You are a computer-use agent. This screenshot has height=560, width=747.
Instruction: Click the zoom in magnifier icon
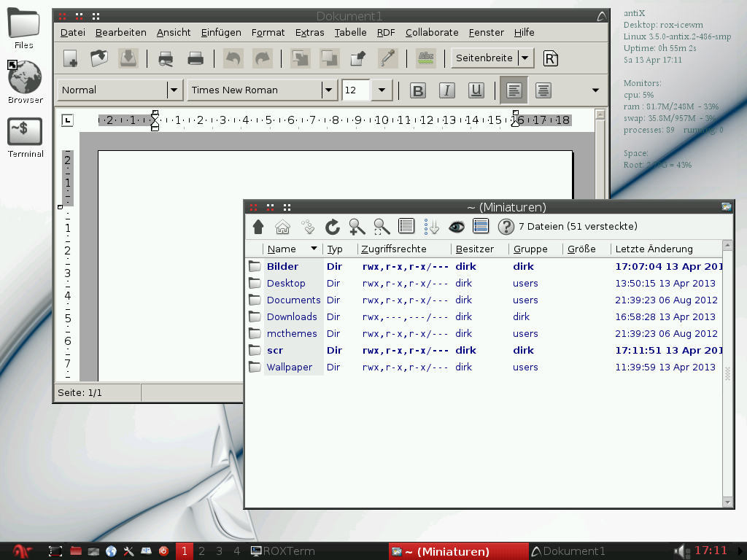point(357,227)
